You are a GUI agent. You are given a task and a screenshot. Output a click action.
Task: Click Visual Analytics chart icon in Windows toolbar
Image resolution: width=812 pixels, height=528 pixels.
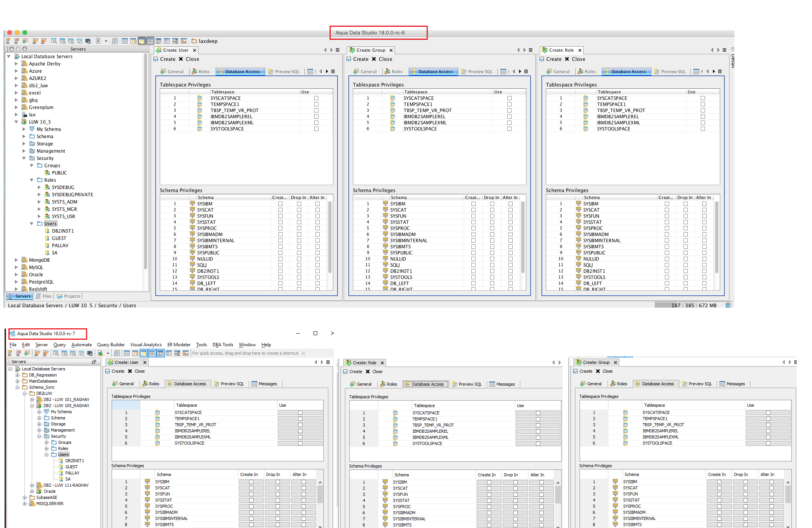point(185,353)
